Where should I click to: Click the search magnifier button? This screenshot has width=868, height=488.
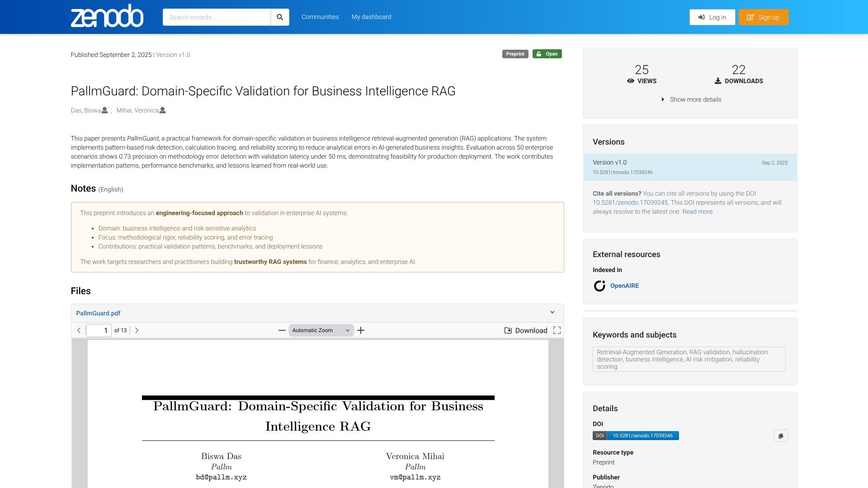[280, 17]
